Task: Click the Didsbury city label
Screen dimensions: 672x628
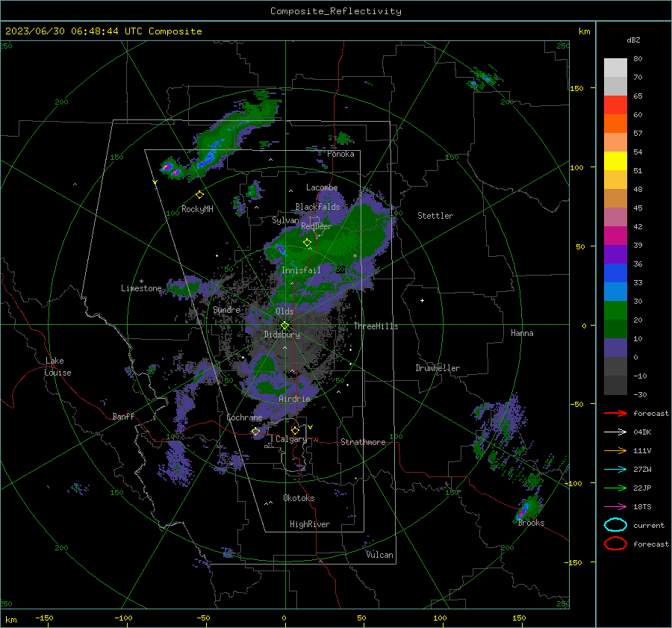Action: point(281,335)
